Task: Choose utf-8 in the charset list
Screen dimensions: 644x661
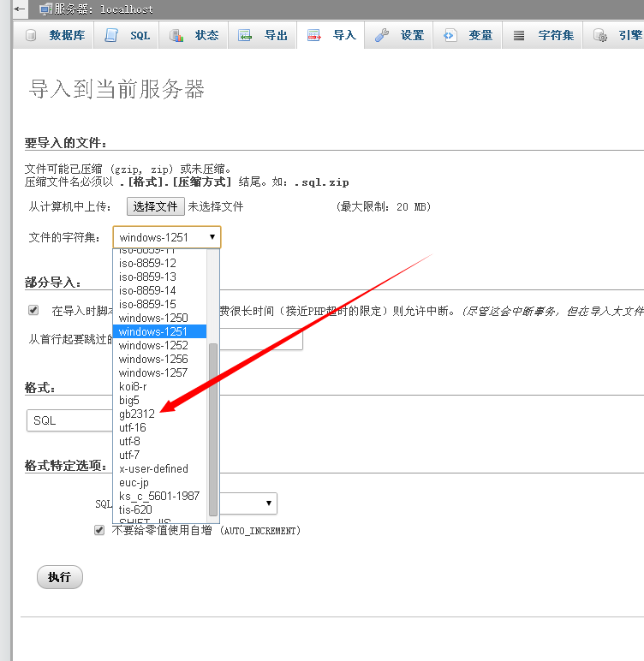Action: click(130, 441)
